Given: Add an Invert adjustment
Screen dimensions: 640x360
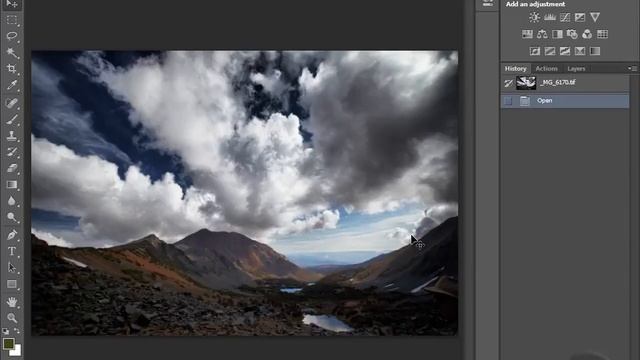Looking at the screenshot, I should tap(535, 51).
